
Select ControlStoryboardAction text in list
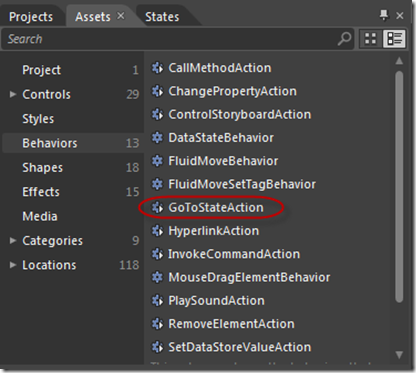click(x=240, y=115)
